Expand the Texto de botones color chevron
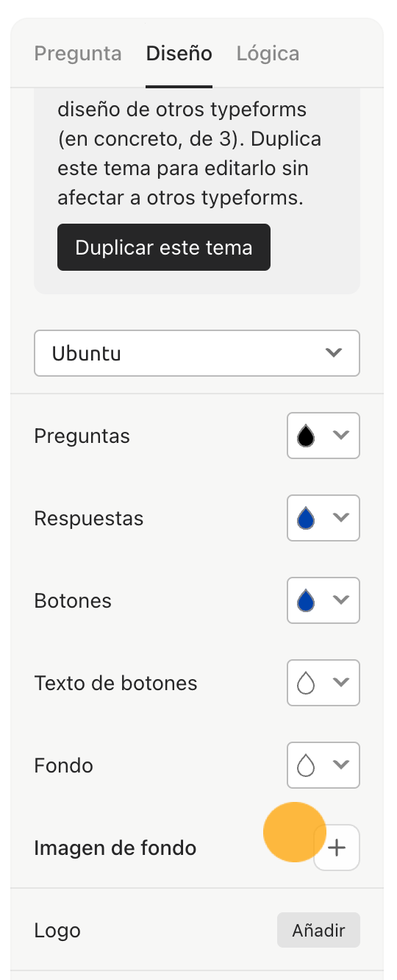This screenshot has height=980, width=397. (340, 682)
